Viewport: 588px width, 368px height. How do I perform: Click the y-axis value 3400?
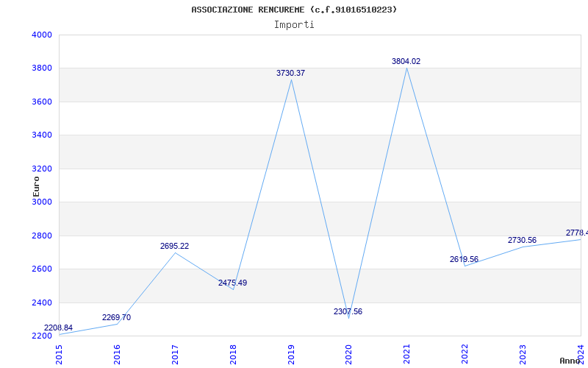(x=42, y=135)
